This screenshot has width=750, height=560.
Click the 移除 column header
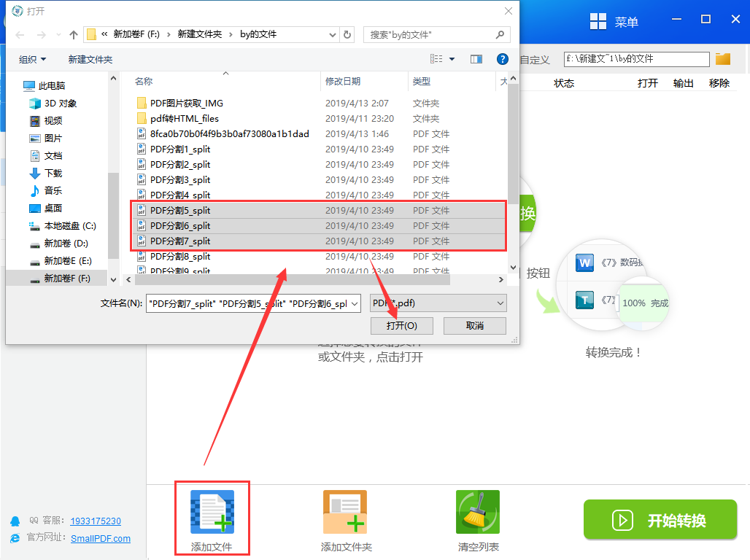[719, 83]
